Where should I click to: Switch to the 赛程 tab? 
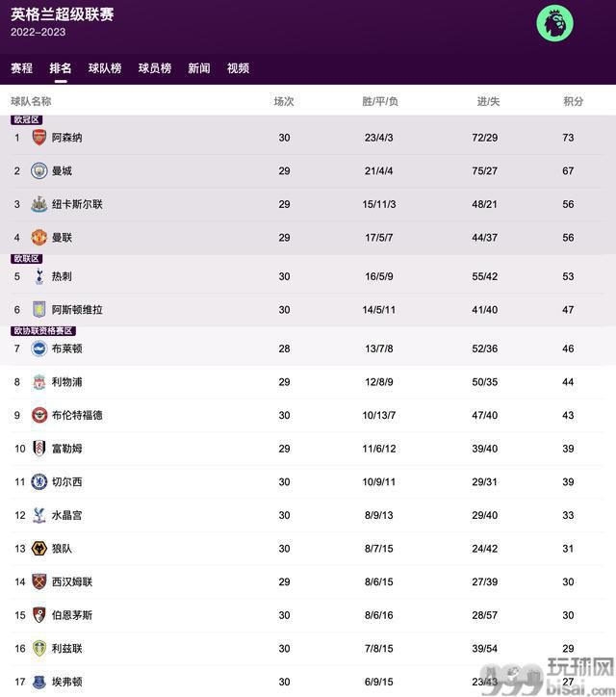click(22, 68)
